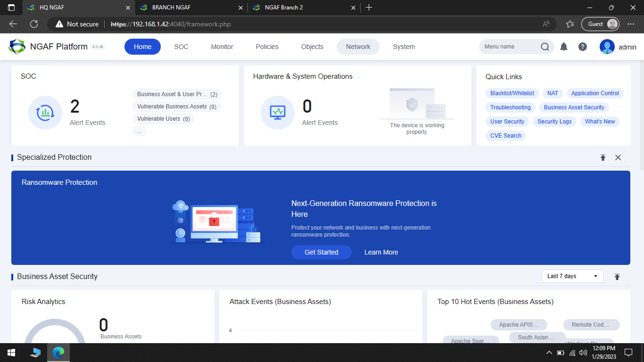Open the Guest browser profile menu
Image resolution: width=644 pixels, height=362 pixels.
(600, 24)
